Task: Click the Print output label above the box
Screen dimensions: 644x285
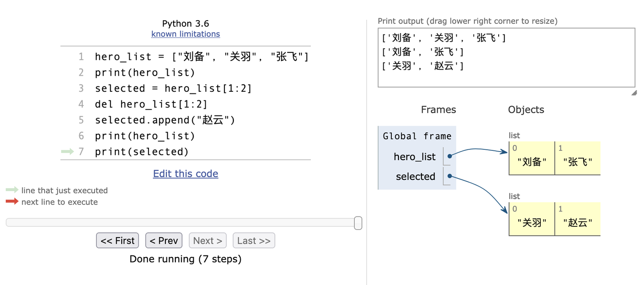Action: [468, 21]
